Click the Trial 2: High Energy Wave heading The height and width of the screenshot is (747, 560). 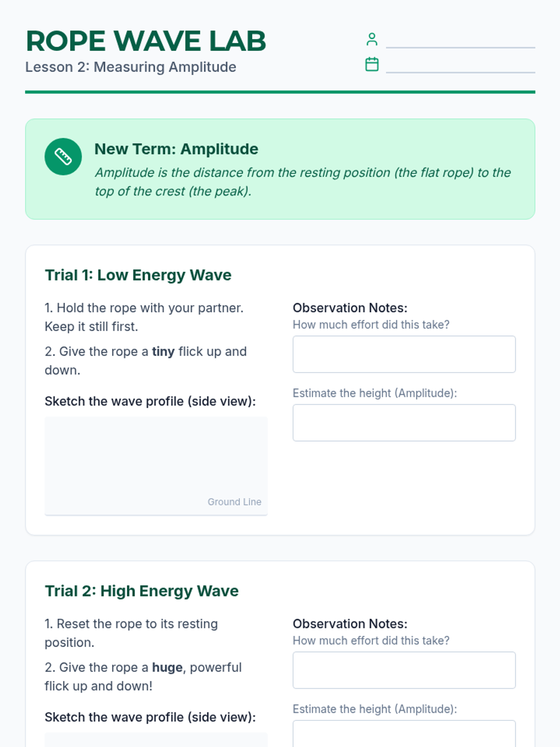coord(141,591)
